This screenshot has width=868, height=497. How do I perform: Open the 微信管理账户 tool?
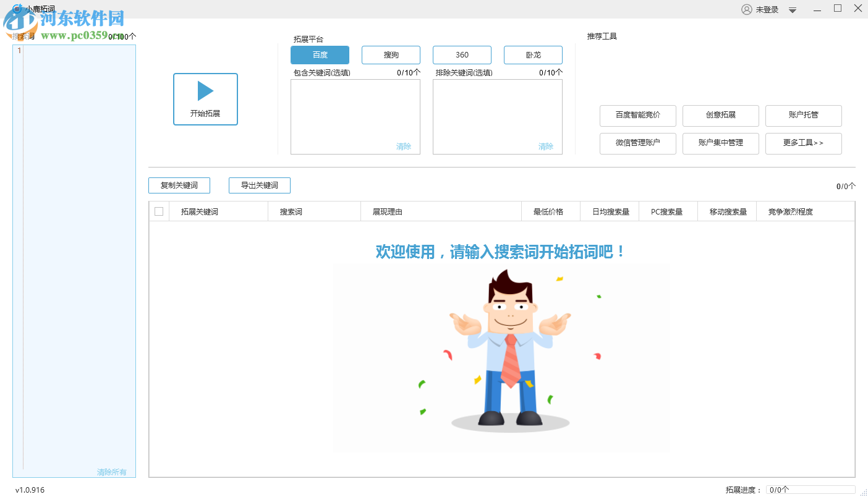(637, 143)
